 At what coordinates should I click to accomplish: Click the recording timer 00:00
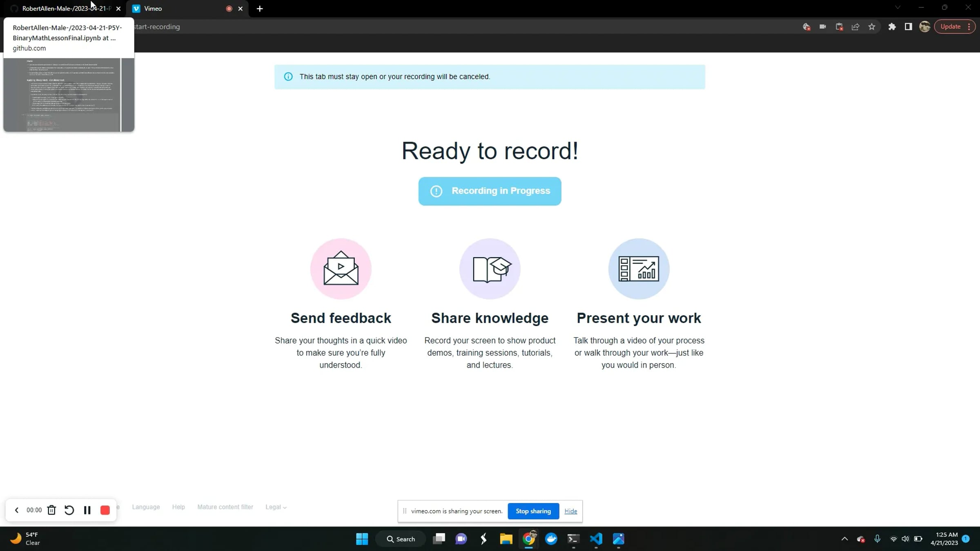34,510
